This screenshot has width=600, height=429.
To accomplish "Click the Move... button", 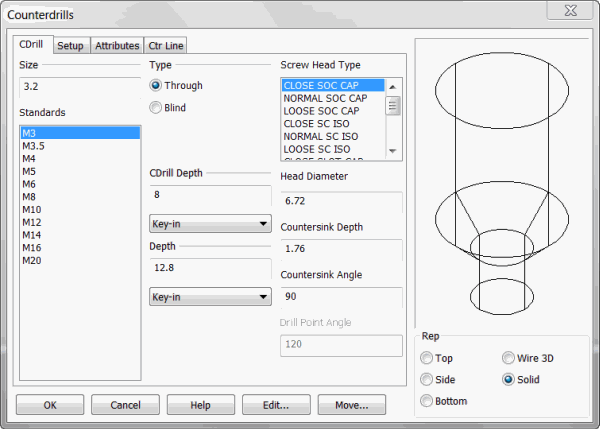I will click(352, 405).
